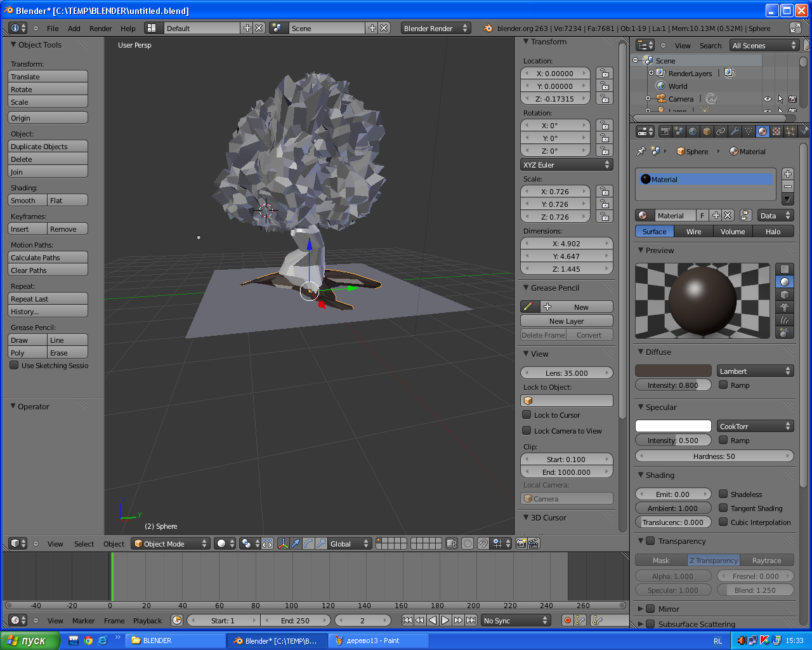The height and width of the screenshot is (650, 812).
Task: Enable Cubic Interpolation checkbox
Action: tap(723, 522)
